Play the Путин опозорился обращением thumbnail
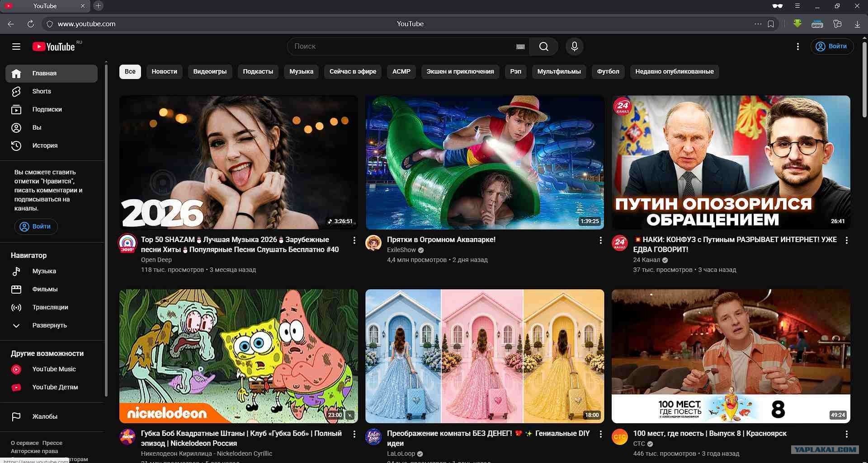 731,162
